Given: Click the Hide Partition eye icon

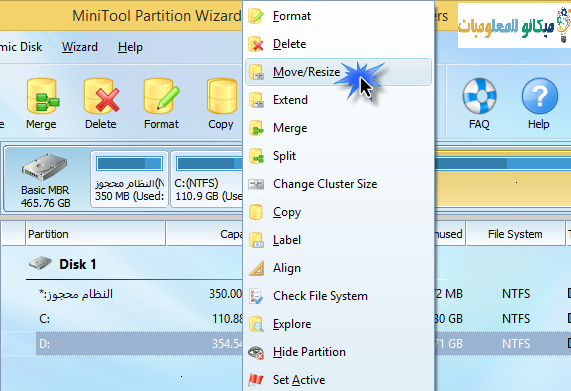Looking at the screenshot, I should click(x=256, y=352).
